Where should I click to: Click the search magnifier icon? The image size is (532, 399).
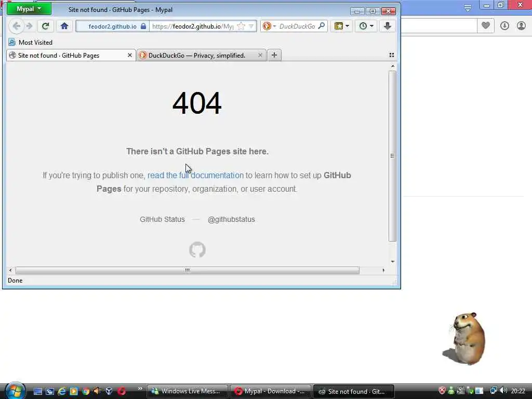tap(322, 26)
